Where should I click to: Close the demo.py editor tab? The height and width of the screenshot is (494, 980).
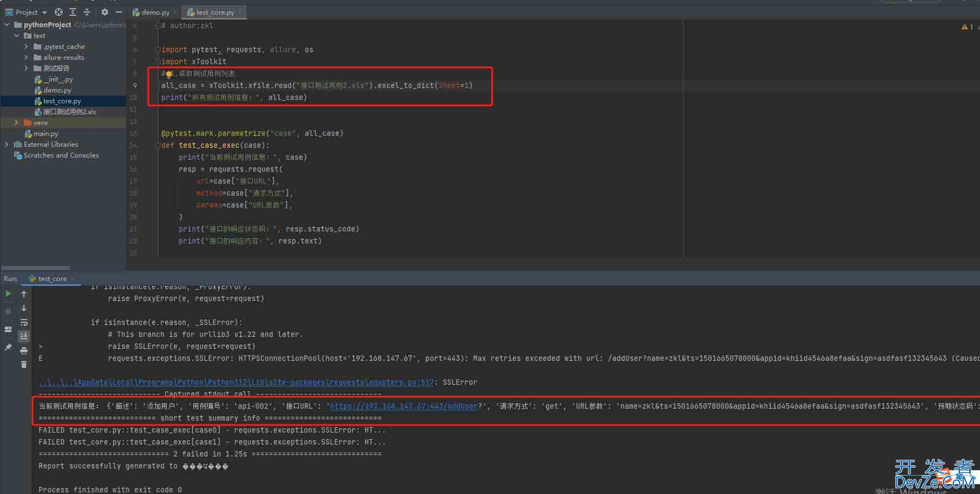coord(175,12)
